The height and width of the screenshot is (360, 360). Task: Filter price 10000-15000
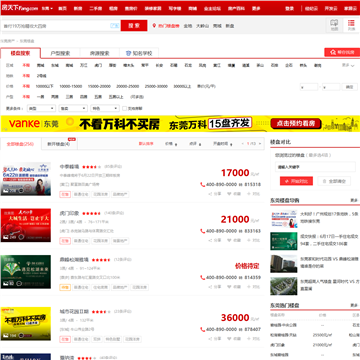[x=71, y=86]
